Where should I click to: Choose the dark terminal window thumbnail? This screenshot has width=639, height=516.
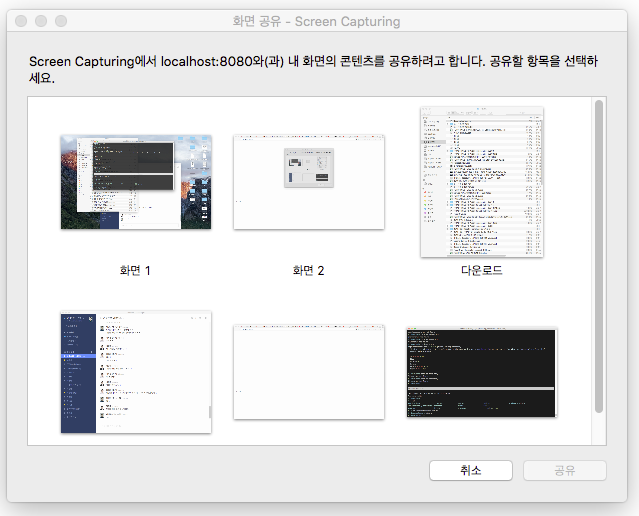(x=482, y=372)
